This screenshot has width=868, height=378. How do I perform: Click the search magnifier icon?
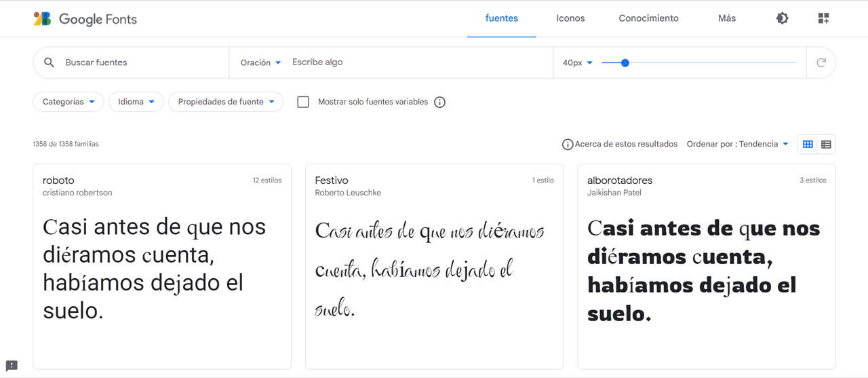click(49, 62)
